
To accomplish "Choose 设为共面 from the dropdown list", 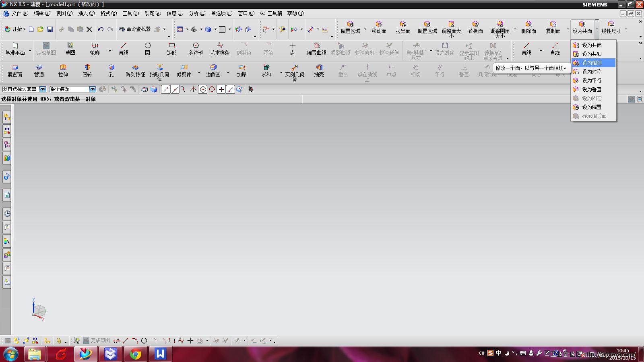I will (x=594, y=45).
